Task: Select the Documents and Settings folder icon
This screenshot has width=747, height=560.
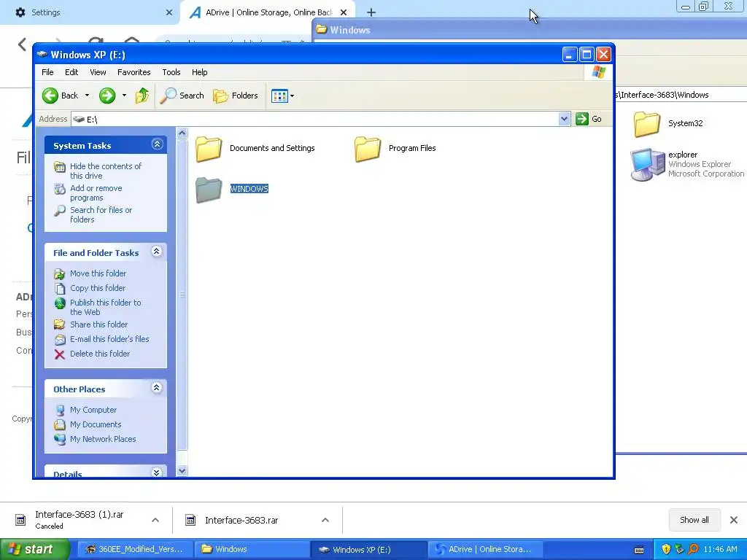Action: 209,149
